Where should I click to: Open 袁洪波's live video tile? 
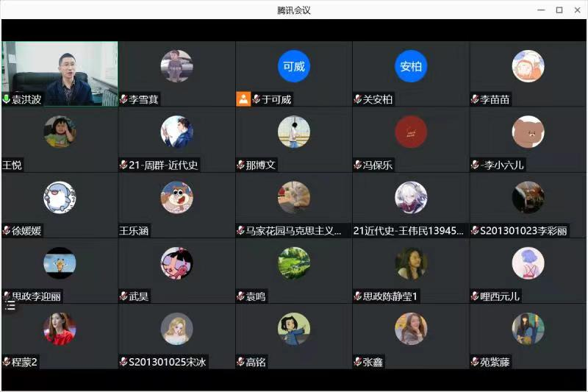coord(60,74)
